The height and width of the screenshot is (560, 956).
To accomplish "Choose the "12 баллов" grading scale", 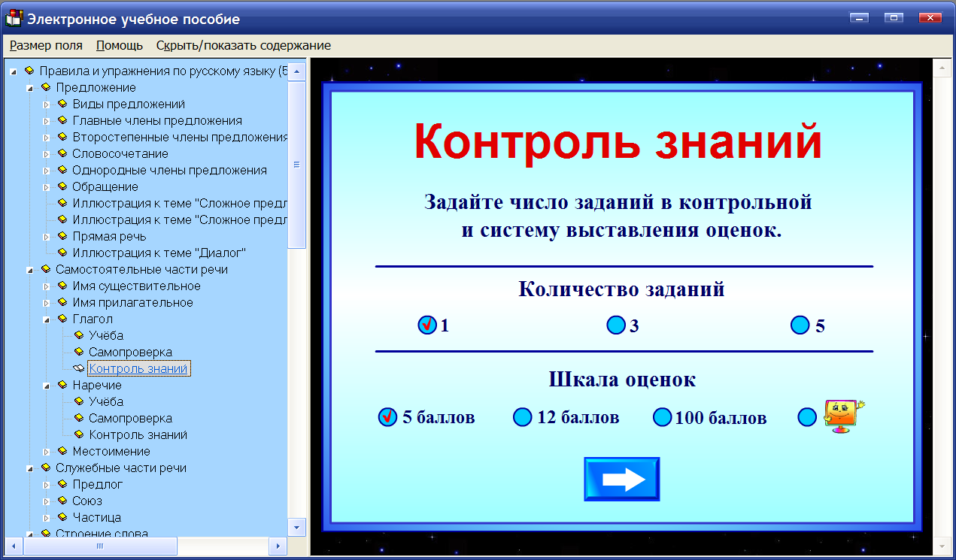I will (x=522, y=416).
